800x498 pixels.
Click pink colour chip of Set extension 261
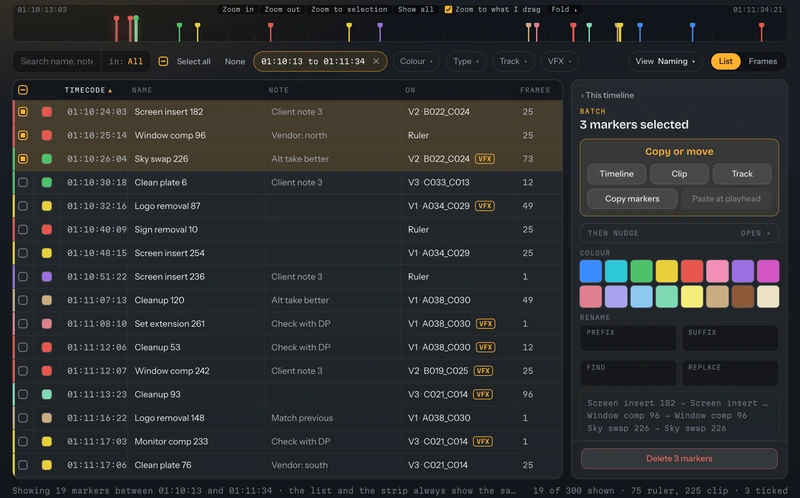[x=46, y=323]
